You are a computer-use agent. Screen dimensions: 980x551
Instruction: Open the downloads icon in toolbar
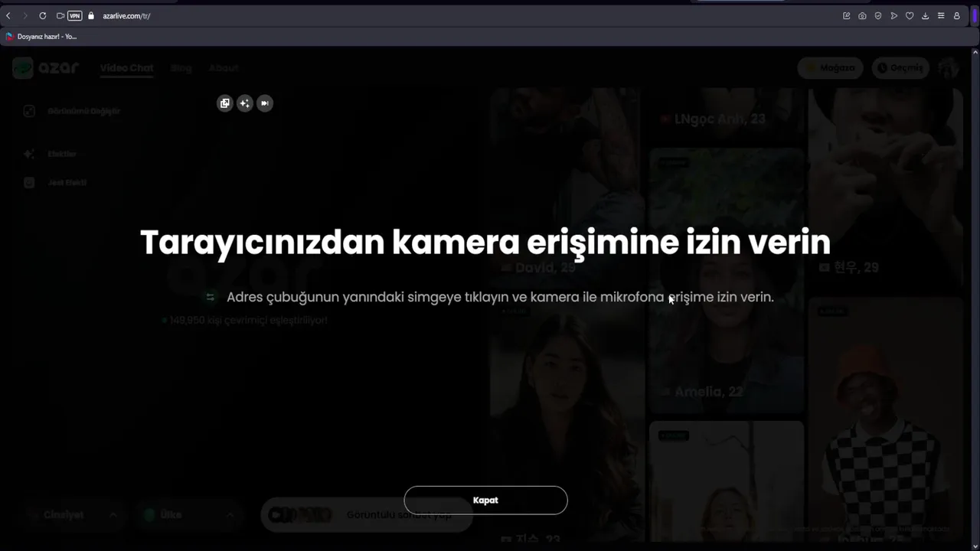[925, 15]
